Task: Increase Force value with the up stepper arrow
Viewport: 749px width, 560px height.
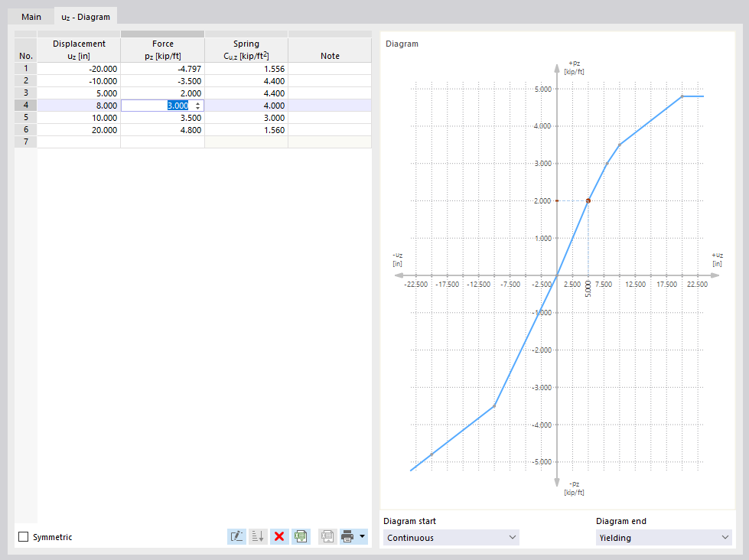Action: click(x=197, y=102)
